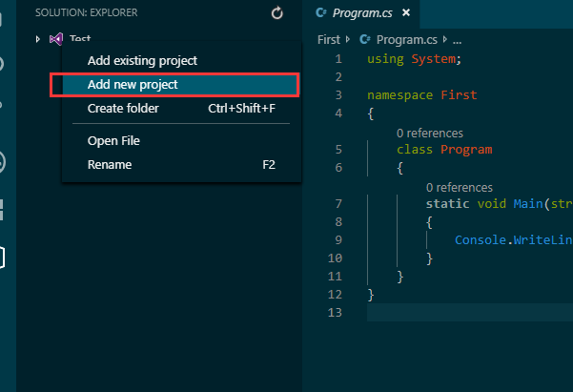Image resolution: width=573 pixels, height=392 pixels.
Task: Refresh the Solution Explorer
Action: pos(277,13)
